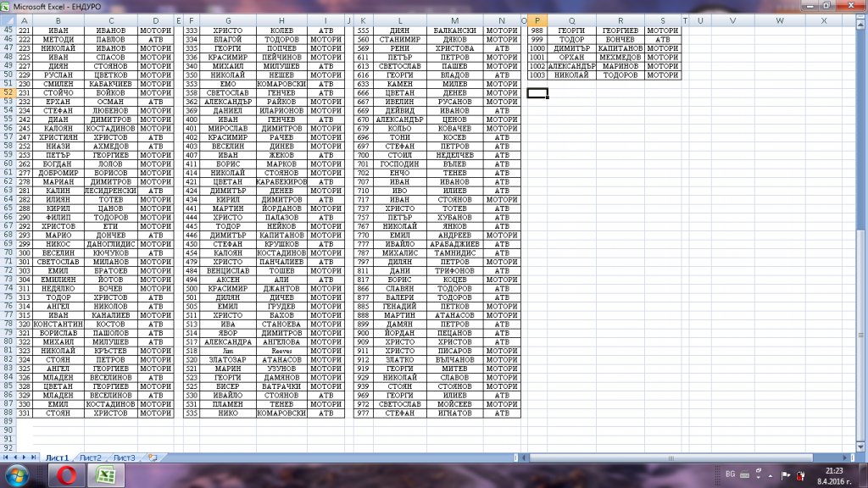Select the cell containing ЗЛАТОЗАР
Screen dimensions: 868x488
coord(227,359)
